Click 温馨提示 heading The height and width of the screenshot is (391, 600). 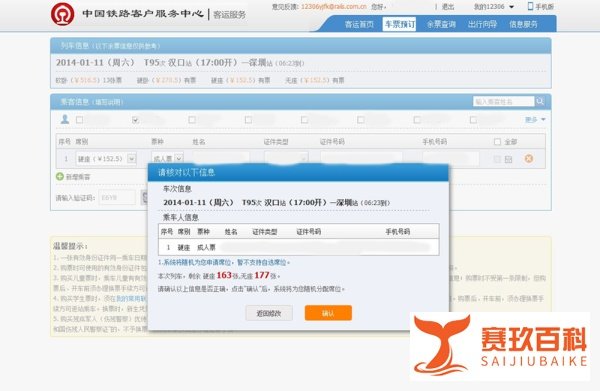(70, 246)
